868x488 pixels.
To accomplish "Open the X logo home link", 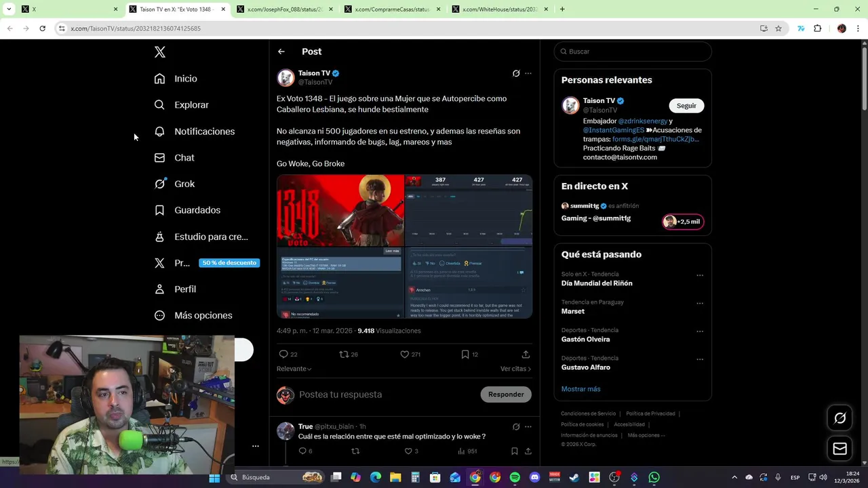I will (x=159, y=52).
